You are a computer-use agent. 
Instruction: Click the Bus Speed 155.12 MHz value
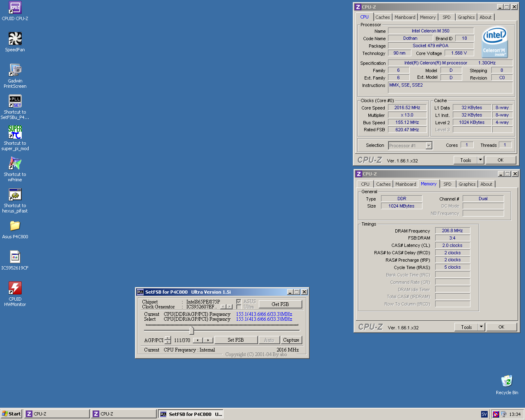coord(407,123)
